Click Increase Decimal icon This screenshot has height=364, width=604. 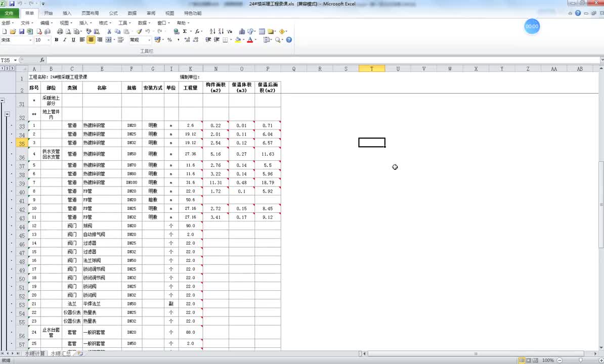187,40
